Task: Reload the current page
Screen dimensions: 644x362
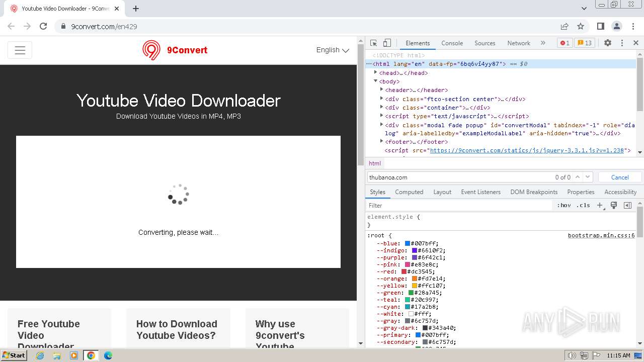Action: pyautogui.click(x=43, y=26)
